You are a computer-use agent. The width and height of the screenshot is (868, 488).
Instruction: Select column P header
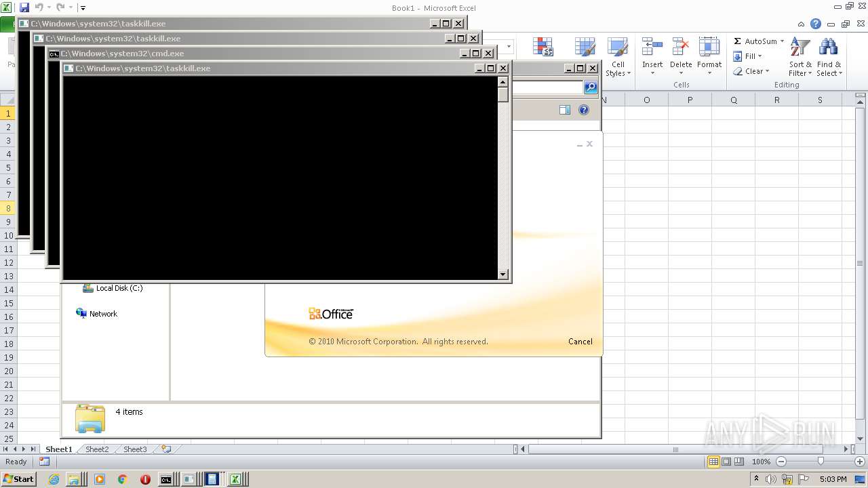pos(690,100)
